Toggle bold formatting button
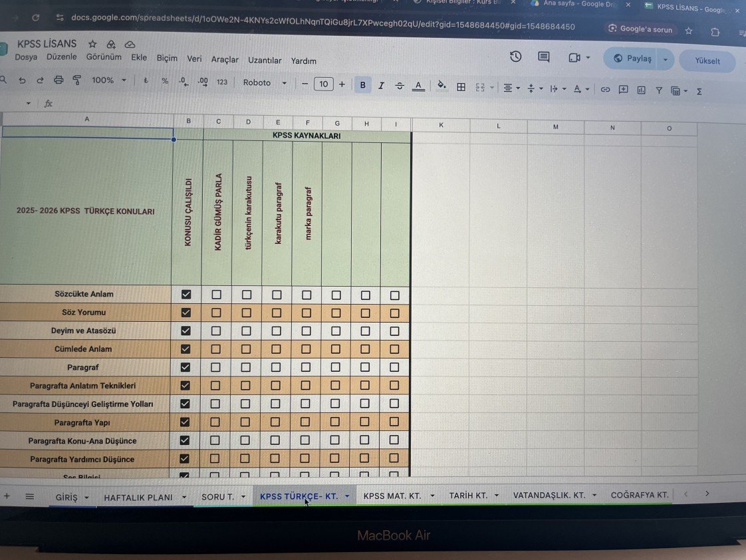Screen dimensions: 746x560 click(x=362, y=85)
